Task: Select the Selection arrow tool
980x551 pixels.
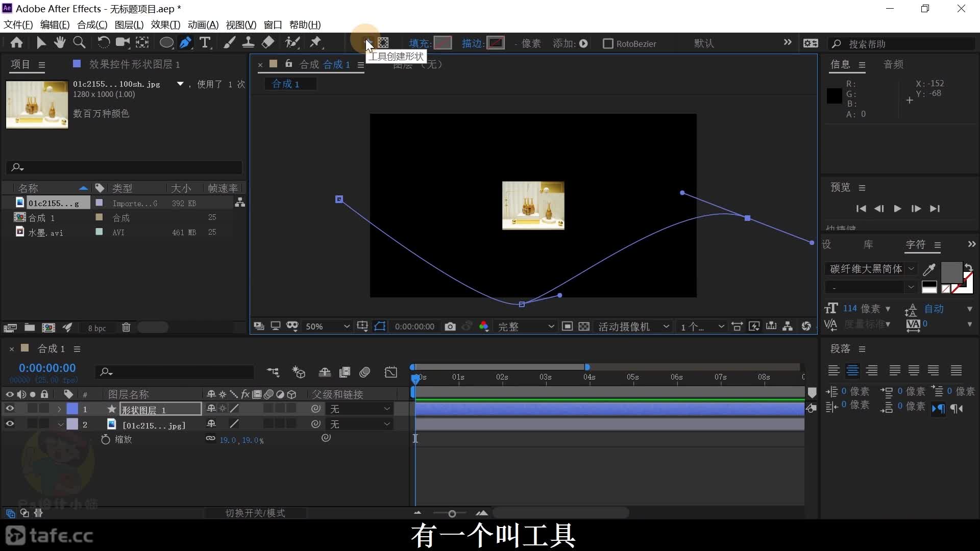Action: pos(41,43)
